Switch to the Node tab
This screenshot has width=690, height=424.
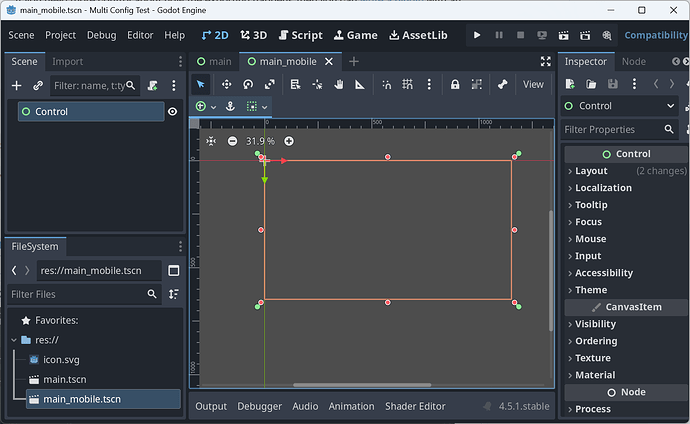click(634, 61)
